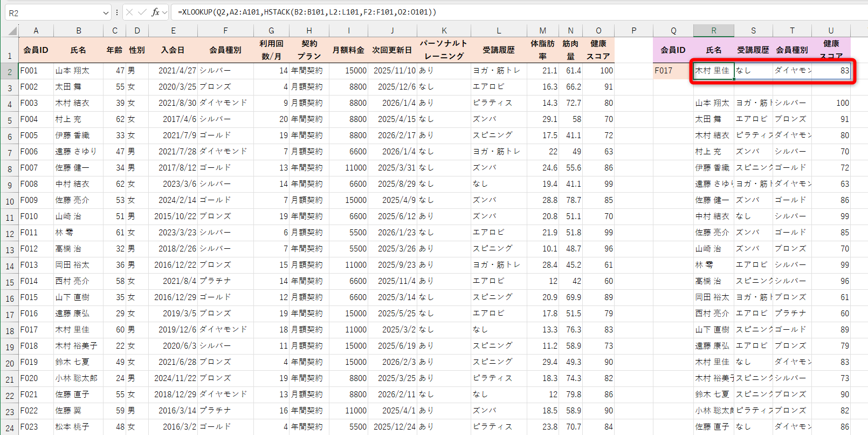Select column L header
The height and width of the screenshot is (435, 868).
tap(499, 31)
